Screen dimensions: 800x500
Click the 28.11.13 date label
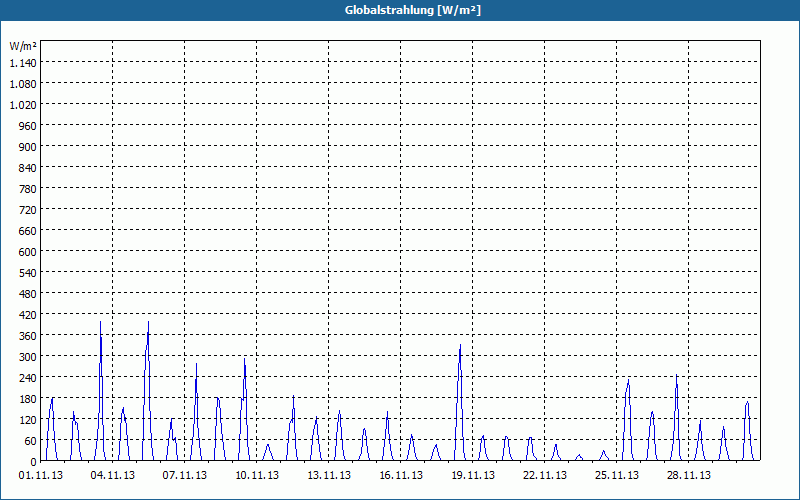tap(688, 476)
